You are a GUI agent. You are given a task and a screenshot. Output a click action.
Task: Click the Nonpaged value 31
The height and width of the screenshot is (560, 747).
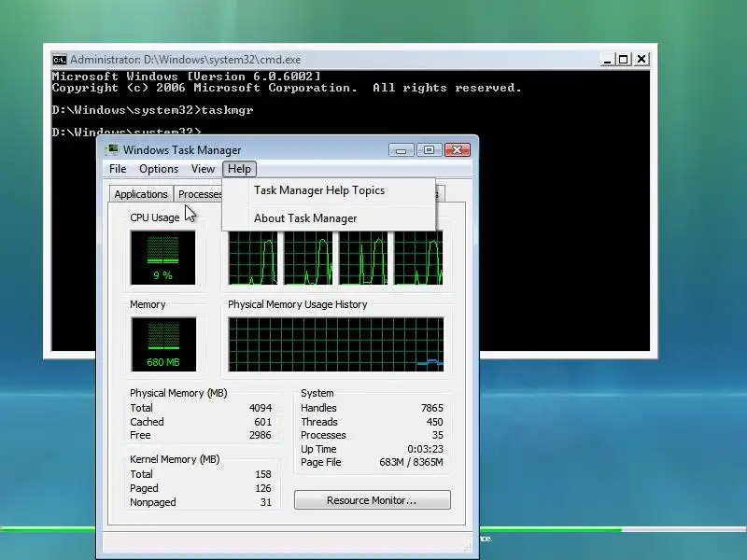click(266, 502)
